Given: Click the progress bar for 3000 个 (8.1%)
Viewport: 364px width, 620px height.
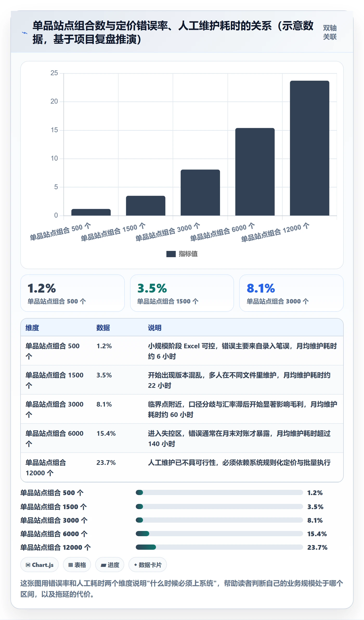Looking at the screenshot, I should (219, 520).
